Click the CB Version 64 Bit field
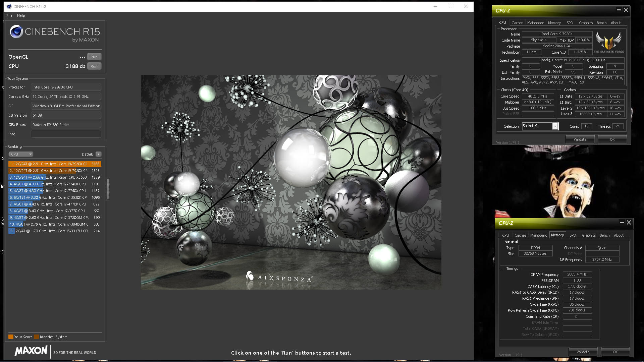The height and width of the screenshot is (362, 644). point(66,115)
